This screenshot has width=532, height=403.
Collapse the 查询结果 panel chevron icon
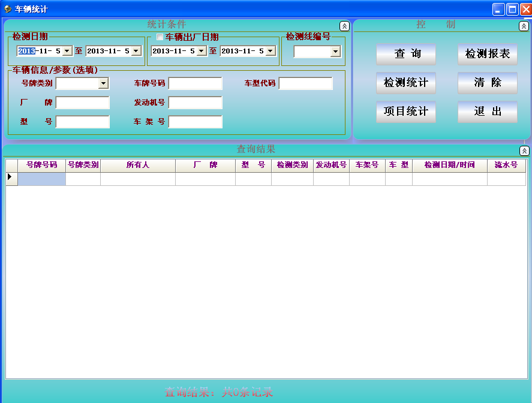pos(524,151)
